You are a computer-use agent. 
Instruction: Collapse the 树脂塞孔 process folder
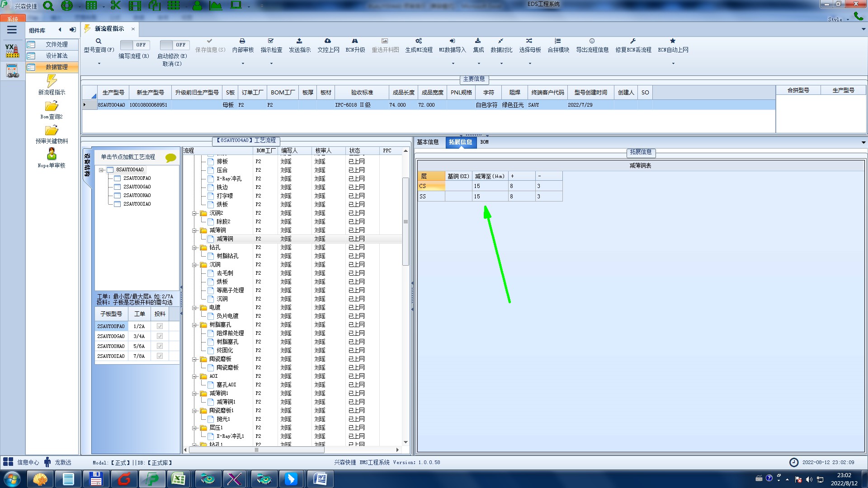[194, 325]
